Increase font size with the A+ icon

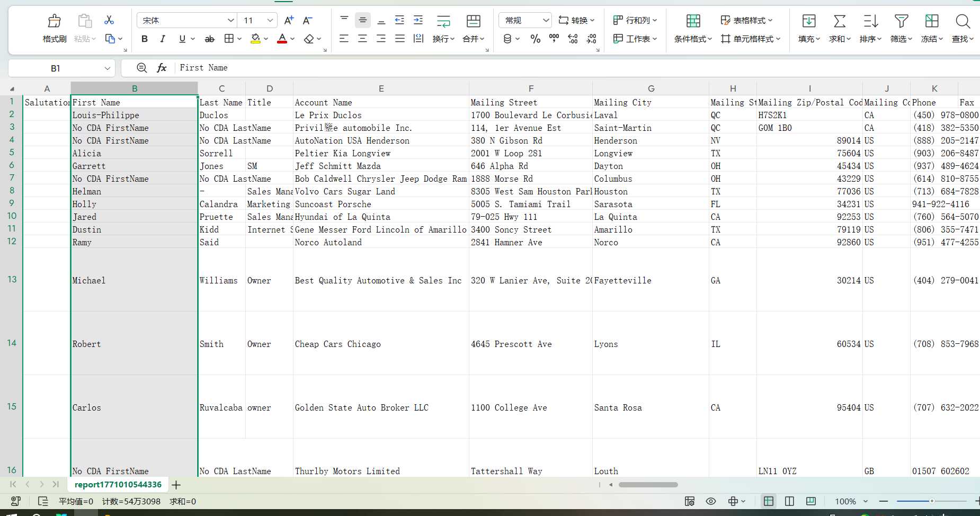tap(289, 20)
